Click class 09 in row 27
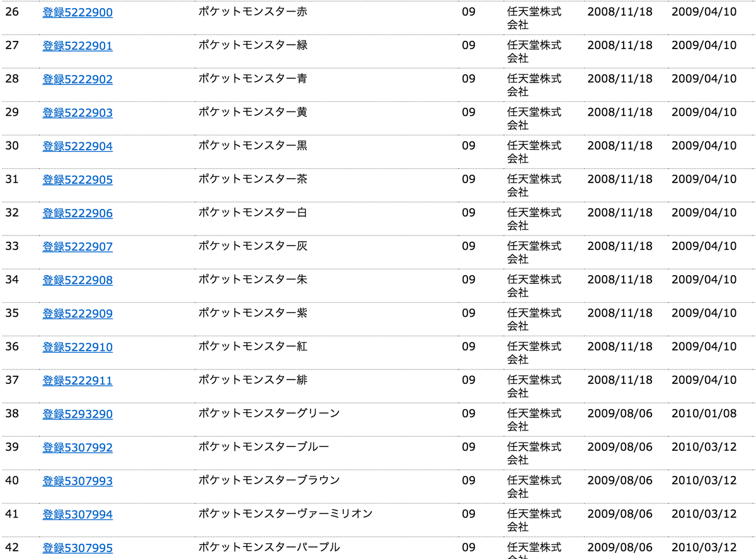 tap(469, 45)
